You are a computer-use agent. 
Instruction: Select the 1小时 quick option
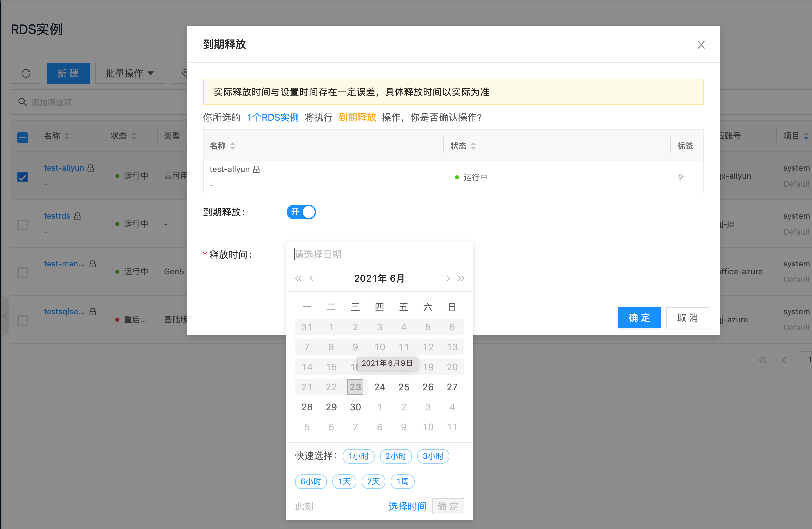358,456
